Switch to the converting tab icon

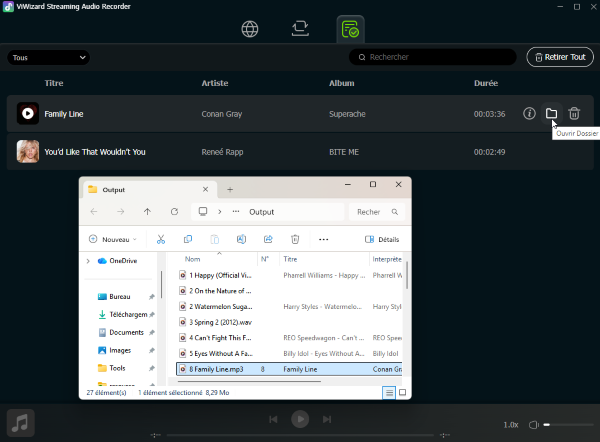tap(300, 29)
